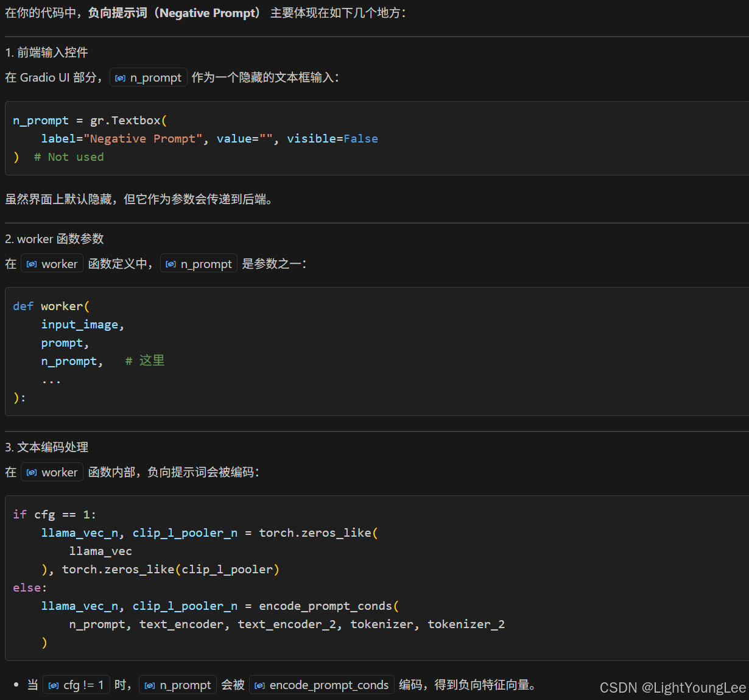Click the code line "def worker("
Image resolution: width=749 pixels, height=700 pixels.
pyautogui.click(x=51, y=306)
